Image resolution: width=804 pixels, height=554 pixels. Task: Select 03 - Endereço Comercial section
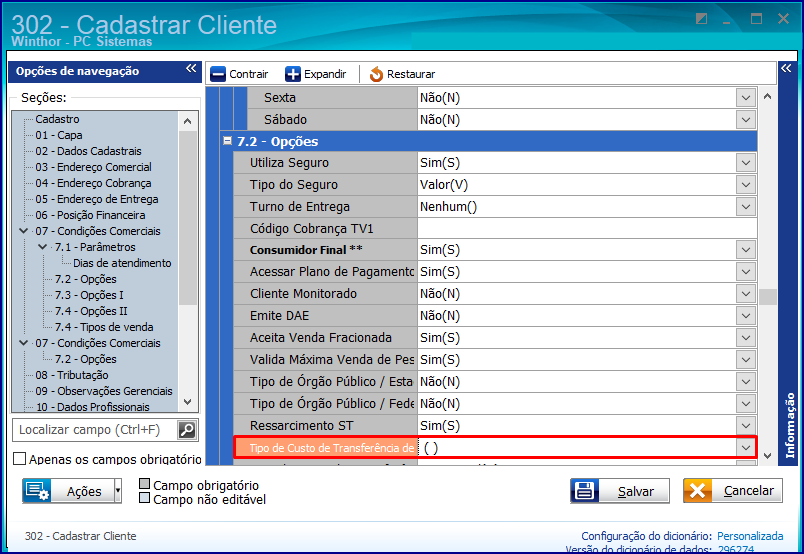(93, 167)
